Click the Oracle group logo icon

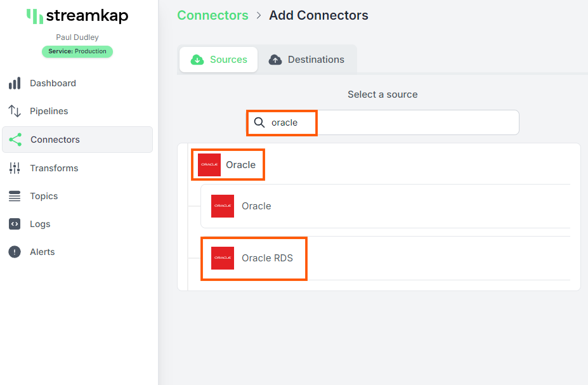209,164
